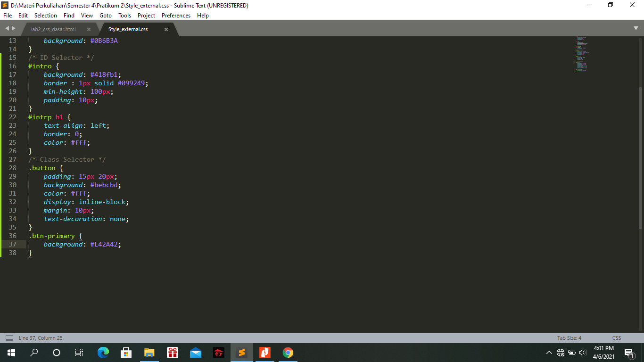
Task: Go to previous tab with left arrow
Action: (7, 29)
